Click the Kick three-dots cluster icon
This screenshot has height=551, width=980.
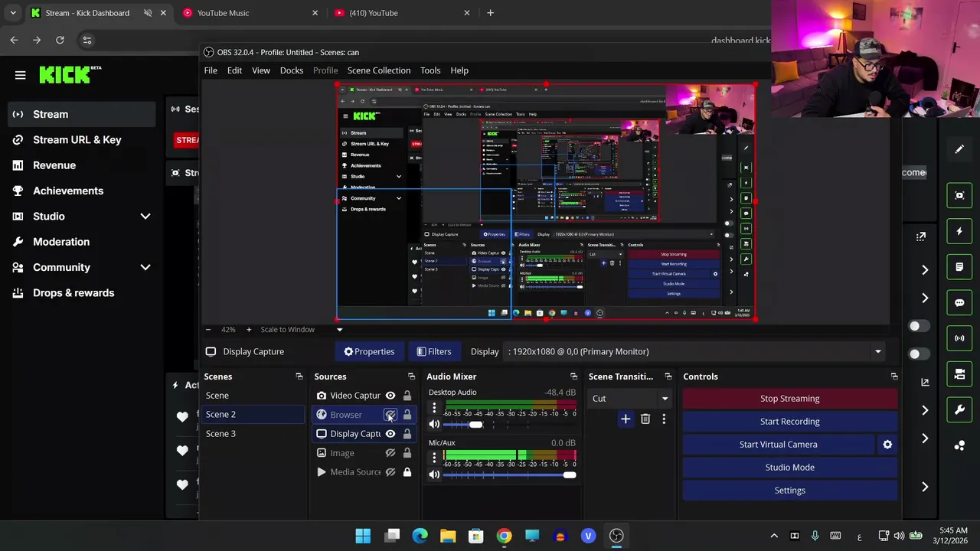(959, 445)
